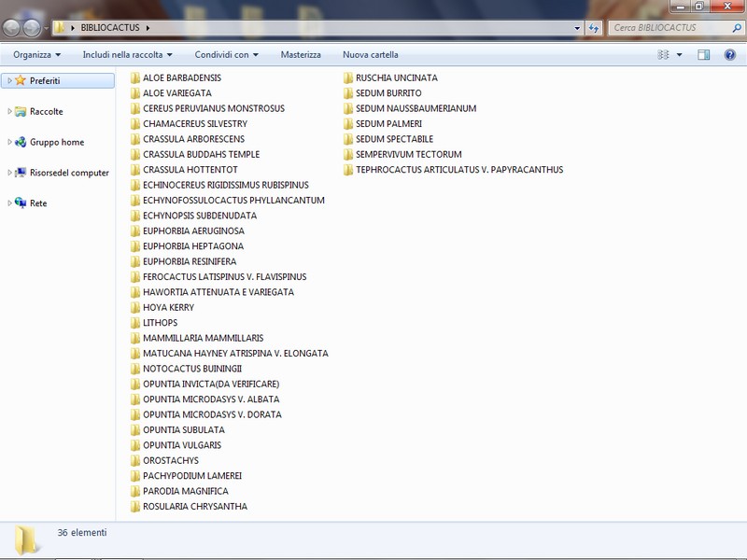
Task: Expand Risorsedel computer node arrow
Action: [9, 173]
